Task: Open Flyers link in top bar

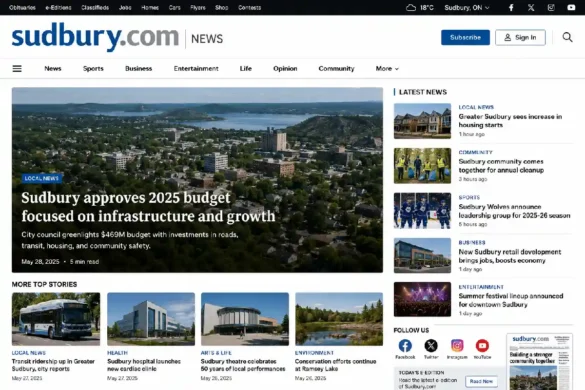Action: pos(198,7)
